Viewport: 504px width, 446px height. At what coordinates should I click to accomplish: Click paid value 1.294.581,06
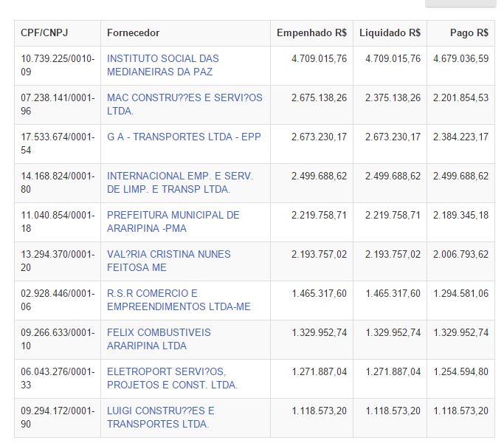tap(461, 294)
